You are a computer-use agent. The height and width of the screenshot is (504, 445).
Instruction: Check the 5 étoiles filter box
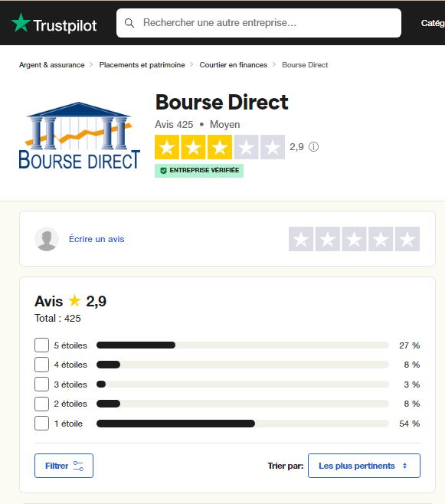pos(42,345)
